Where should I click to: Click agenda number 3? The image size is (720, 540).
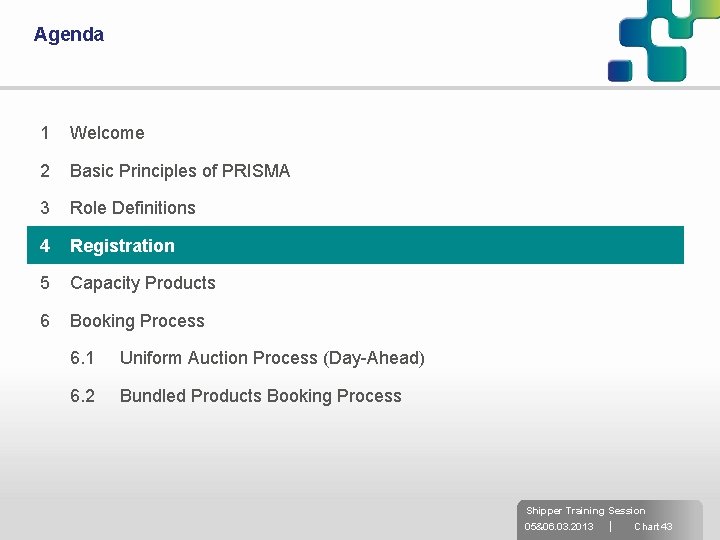pyautogui.click(x=45, y=208)
